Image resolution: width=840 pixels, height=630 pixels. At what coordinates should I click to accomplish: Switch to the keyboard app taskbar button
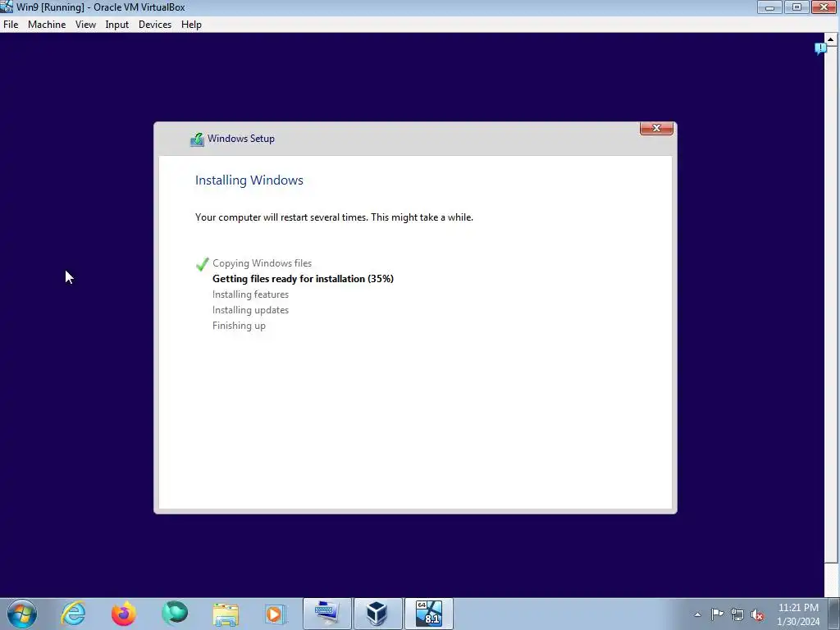(326, 614)
